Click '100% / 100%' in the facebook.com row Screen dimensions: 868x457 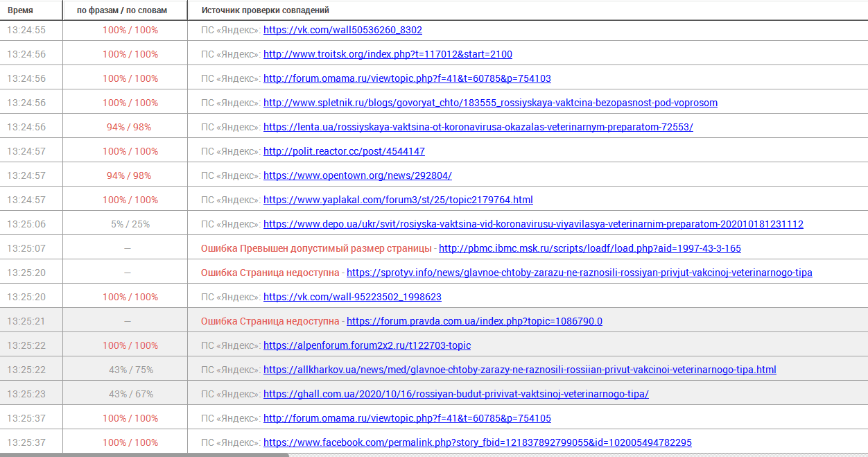click(130, 442)
